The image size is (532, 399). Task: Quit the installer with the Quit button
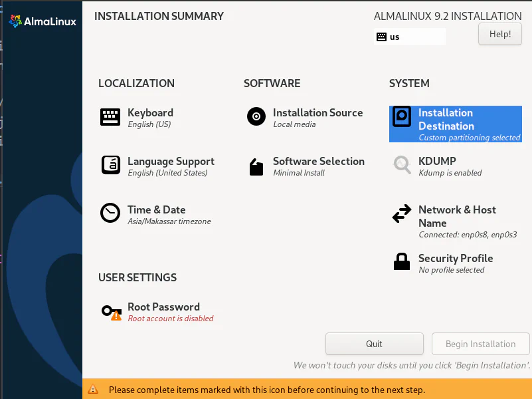coord(374,344)
